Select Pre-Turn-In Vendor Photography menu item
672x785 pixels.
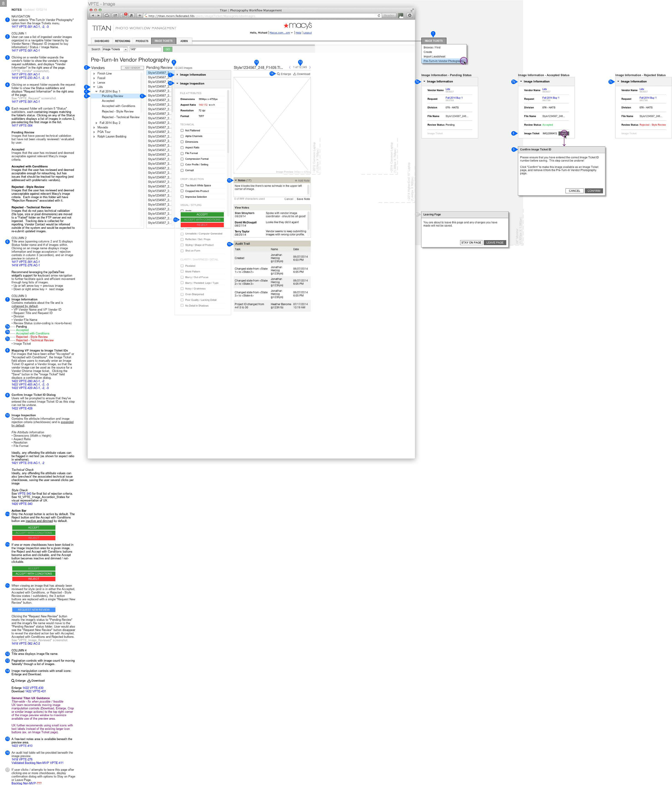pyautogui.click(x=443, y=61)
